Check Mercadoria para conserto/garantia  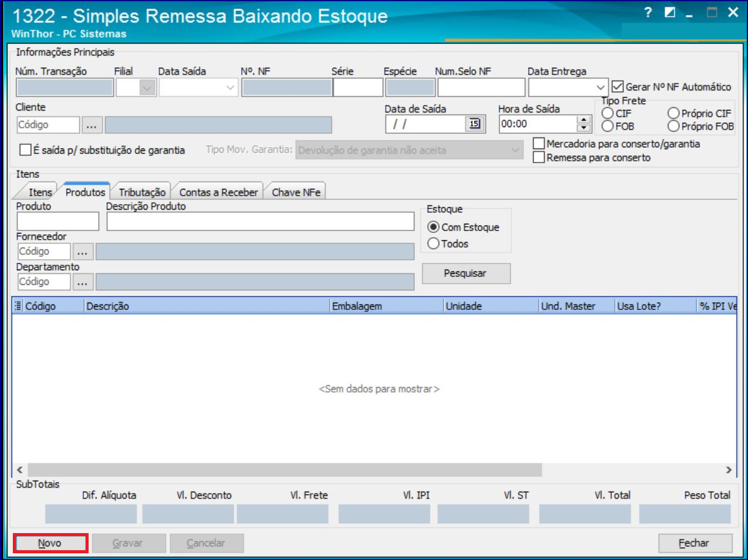pos(538,144)
